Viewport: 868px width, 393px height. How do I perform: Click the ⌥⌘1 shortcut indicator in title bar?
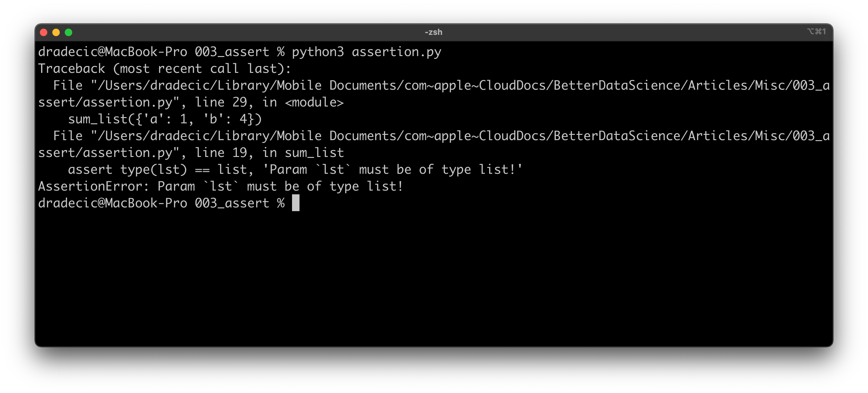[x=816, y=32]
